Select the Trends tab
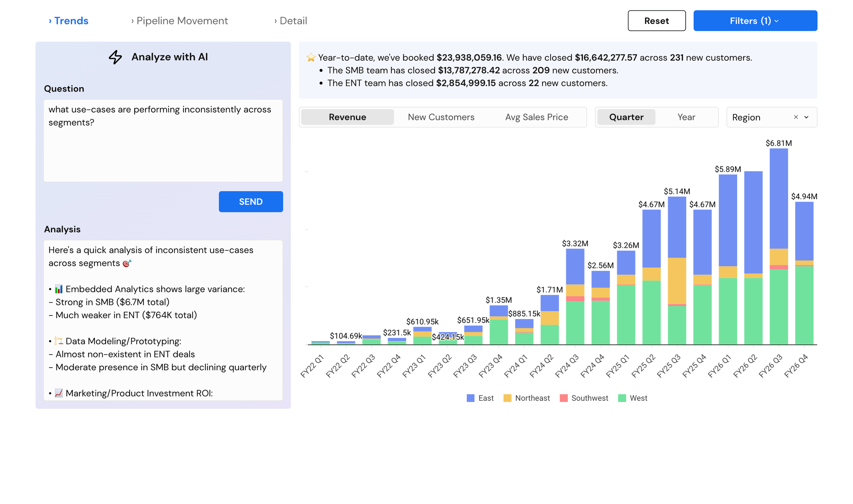Screen dimensions: 853x504 click(x=71, y=21)
